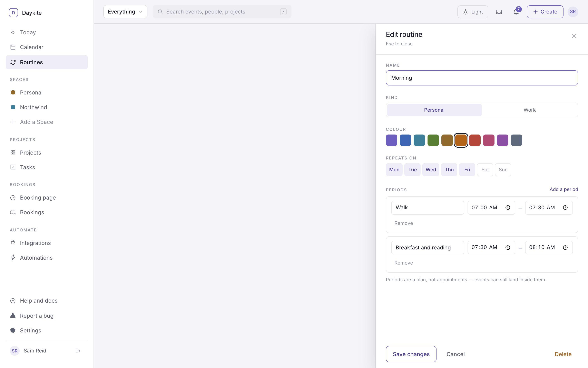Open Help and docs
This screenshot has width=588, height=368.
(47, 301)
